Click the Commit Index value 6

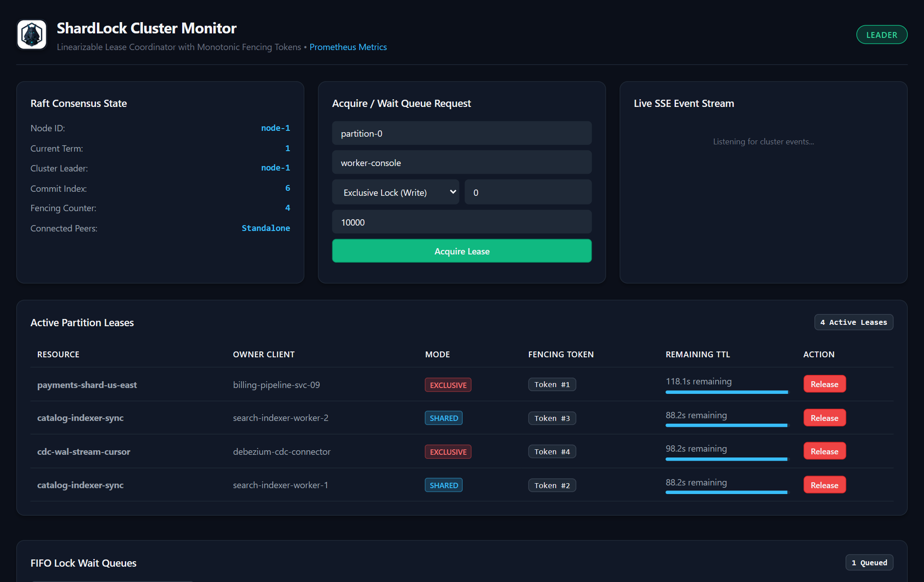click(288, 188)
